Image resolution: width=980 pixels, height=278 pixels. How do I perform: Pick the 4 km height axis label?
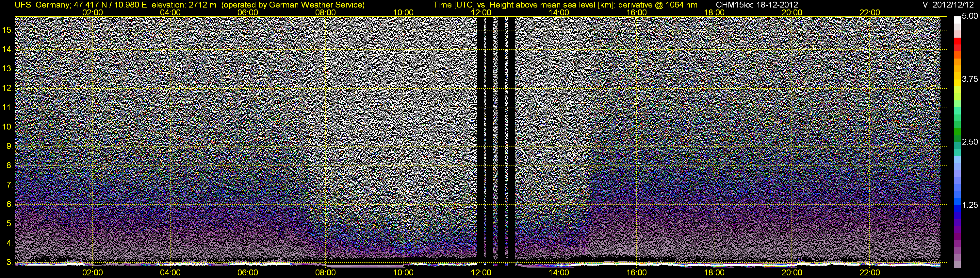pos(9,243)
